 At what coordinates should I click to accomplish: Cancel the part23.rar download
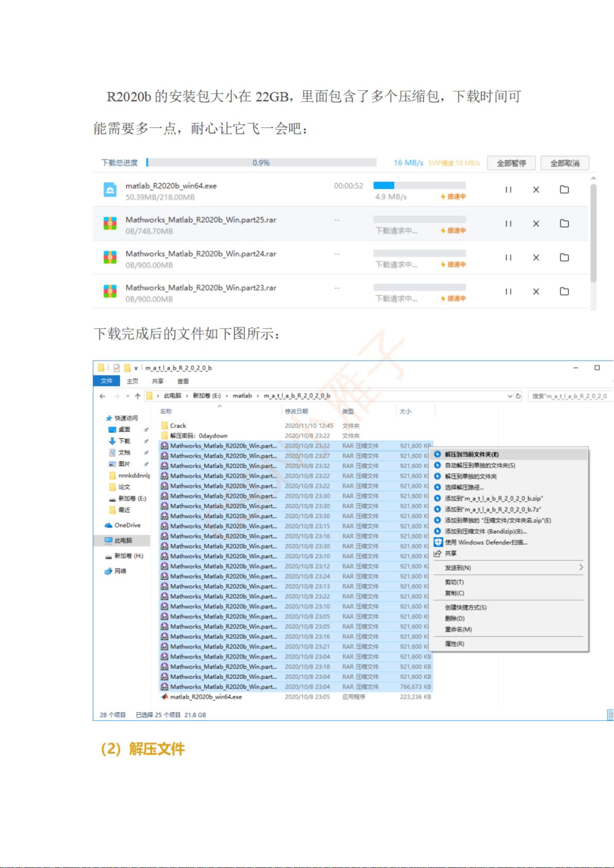point(536,292)
